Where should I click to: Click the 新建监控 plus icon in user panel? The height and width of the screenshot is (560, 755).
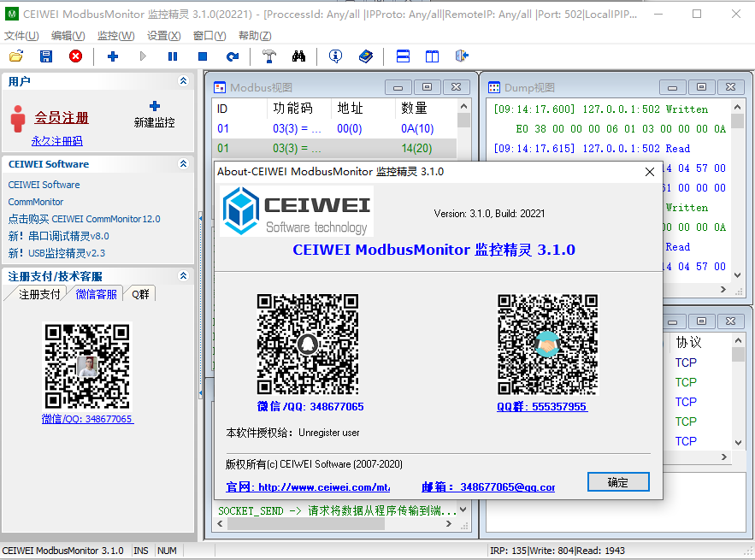point(154,107)
